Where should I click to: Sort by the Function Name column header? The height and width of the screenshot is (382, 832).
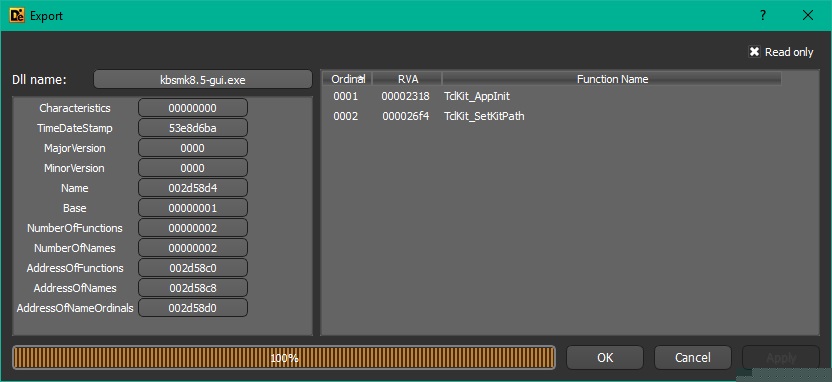tap(612, 79)
